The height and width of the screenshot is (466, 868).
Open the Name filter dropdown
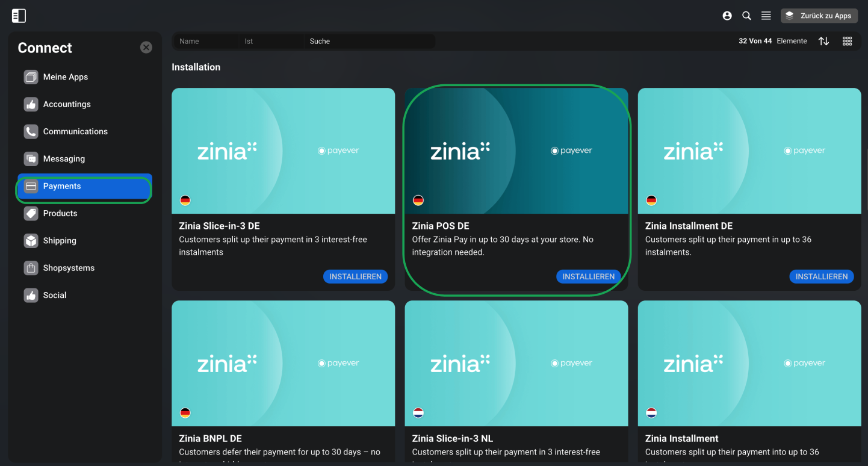206,41
